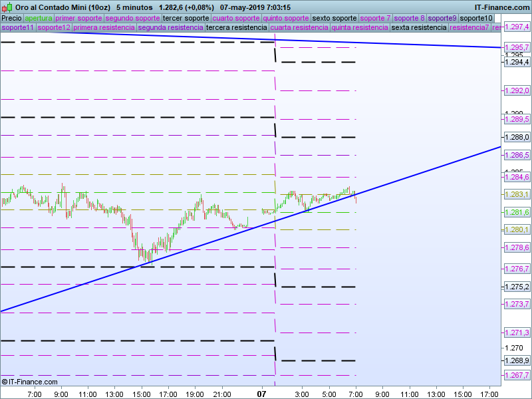532x399 pixels.
Task: Select the apertura legend label
Action: point(39,19)
